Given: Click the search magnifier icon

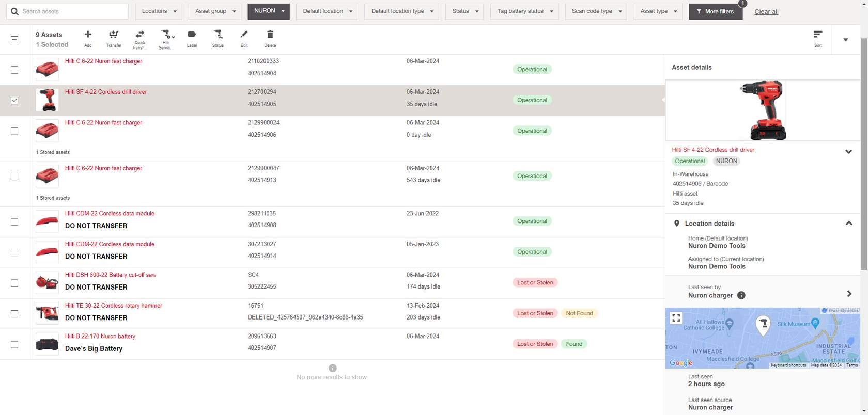Looking at the screenshot, I should point(14,11).
